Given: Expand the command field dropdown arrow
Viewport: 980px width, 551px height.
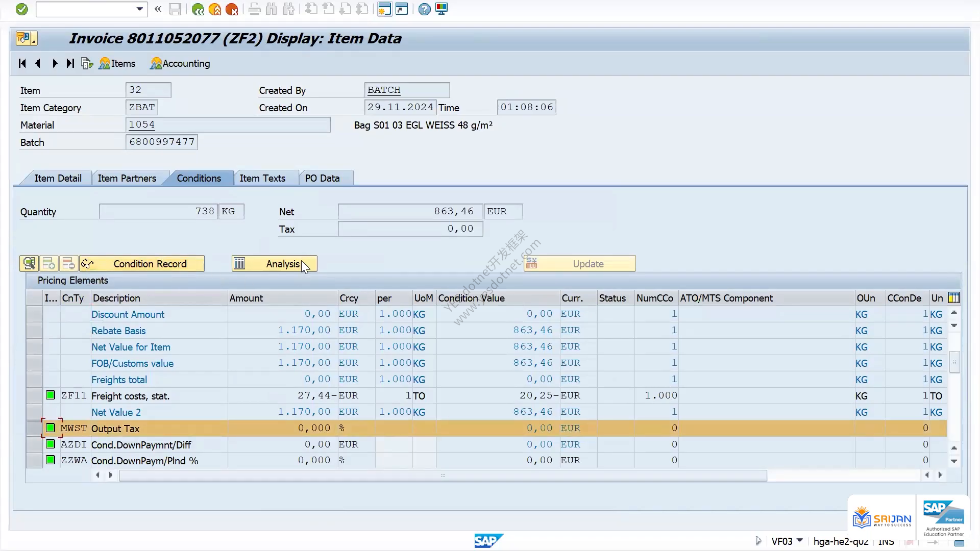Looking at the screenshot, I should tap(139, 9).
